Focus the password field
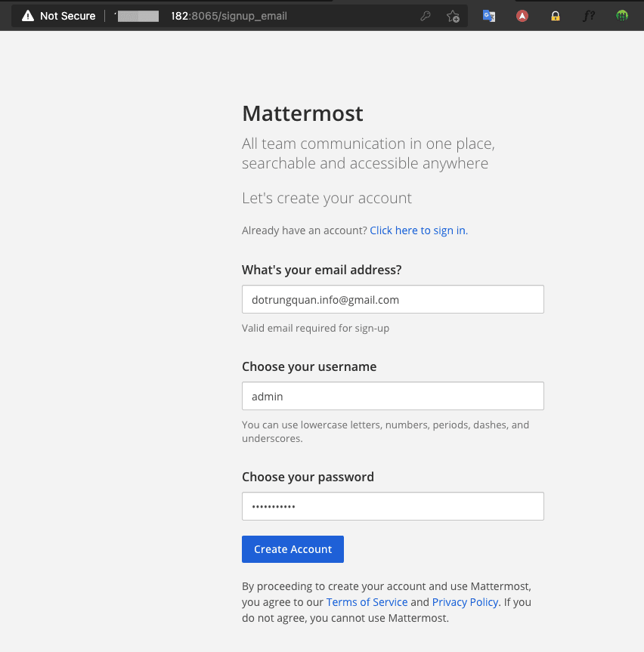This screenshot has height=652, width=644. 393,506
